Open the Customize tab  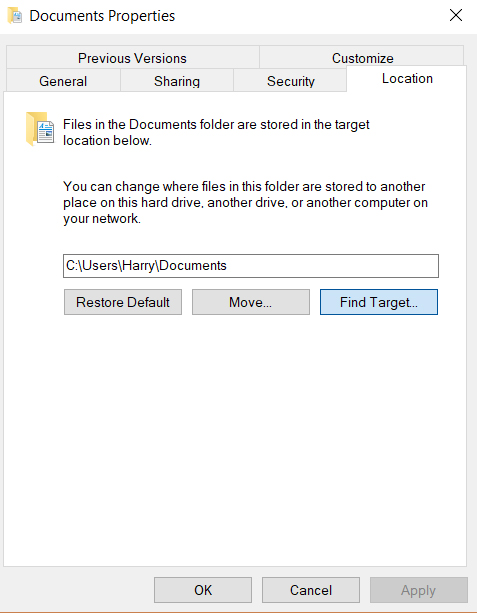pyautogui.click(x=362, y=58)
